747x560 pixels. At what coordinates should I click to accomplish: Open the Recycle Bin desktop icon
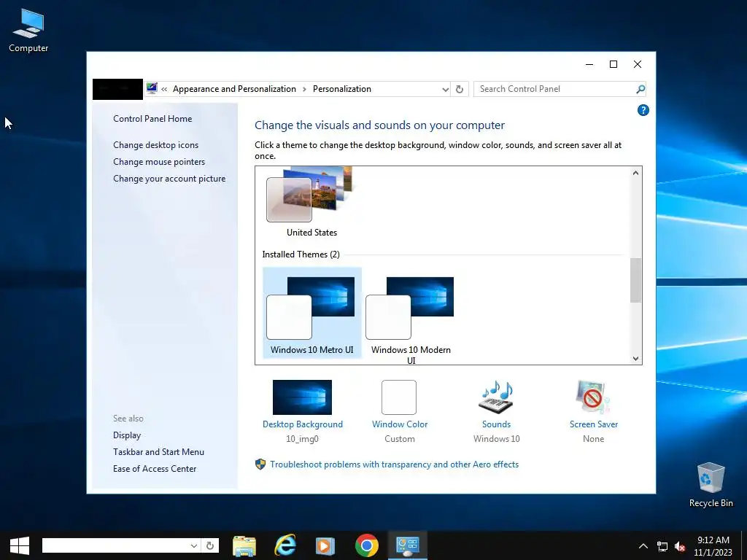click(x=711, y=484)
